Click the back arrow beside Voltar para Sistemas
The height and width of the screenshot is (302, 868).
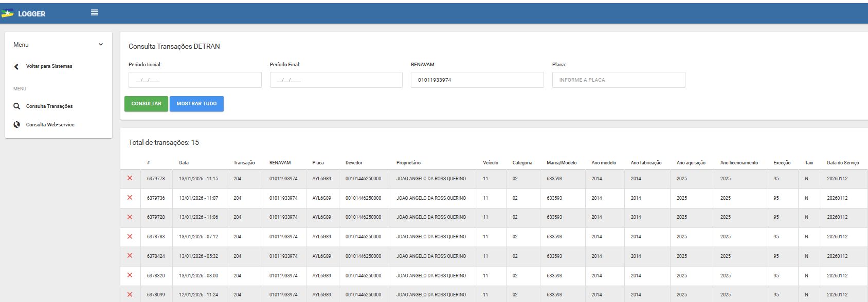(x=16, y=66)
